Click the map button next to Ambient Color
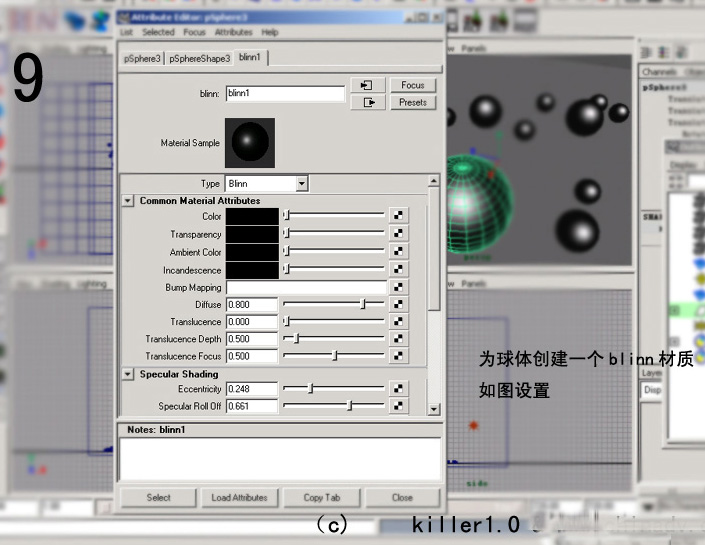 pos(398,251)
